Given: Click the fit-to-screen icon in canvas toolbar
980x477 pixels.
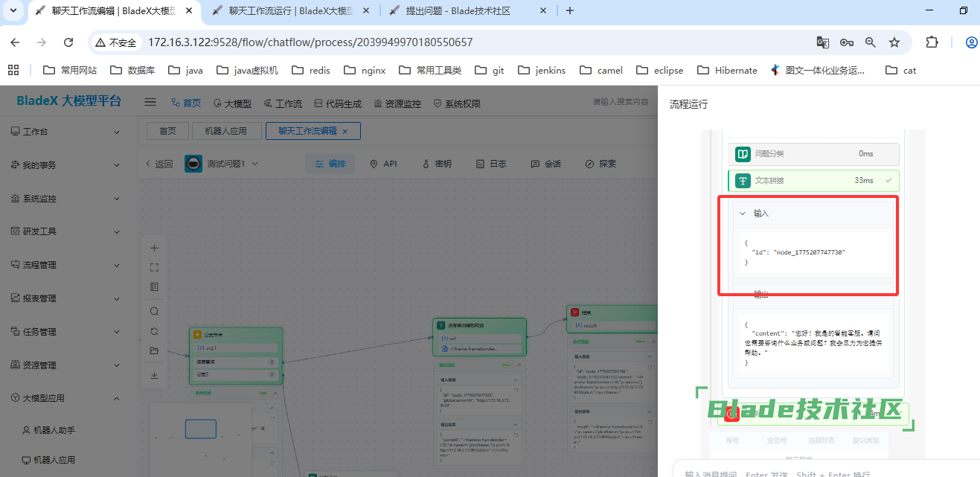Looking at the screenshot, I should [x=154, y=267].
